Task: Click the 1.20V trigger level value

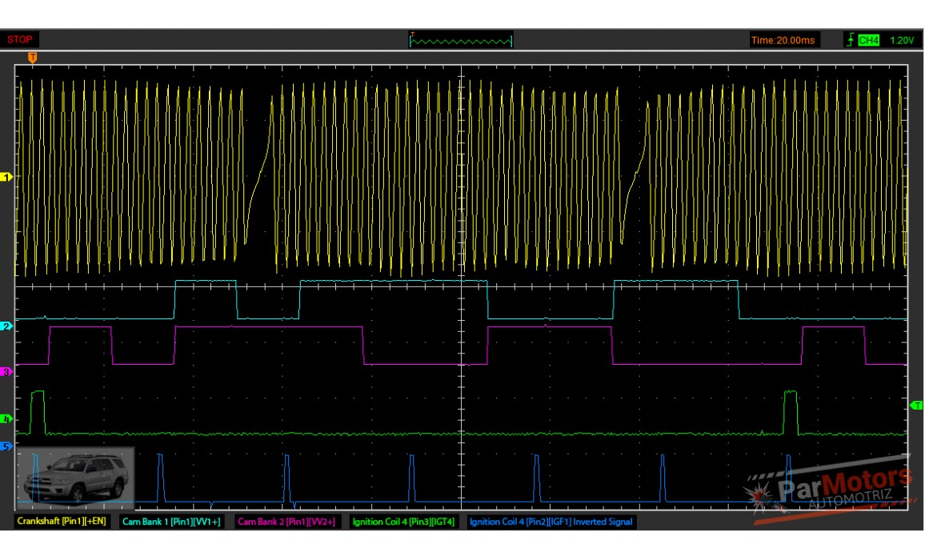Action: pyautogui.click(x=901, y=40)
